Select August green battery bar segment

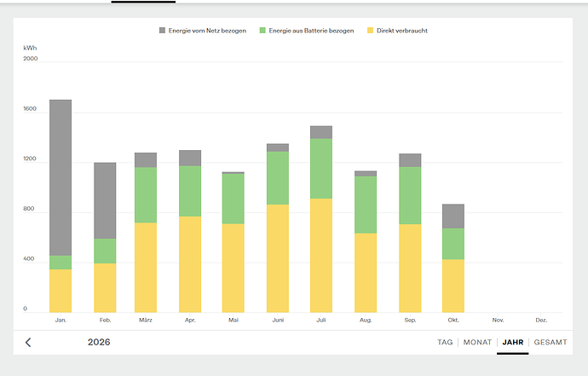(x=366, y=205)
